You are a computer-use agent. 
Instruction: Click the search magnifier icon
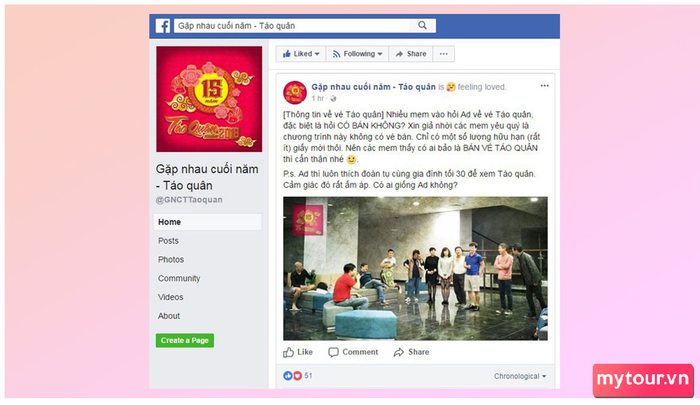tap(422, 25)
